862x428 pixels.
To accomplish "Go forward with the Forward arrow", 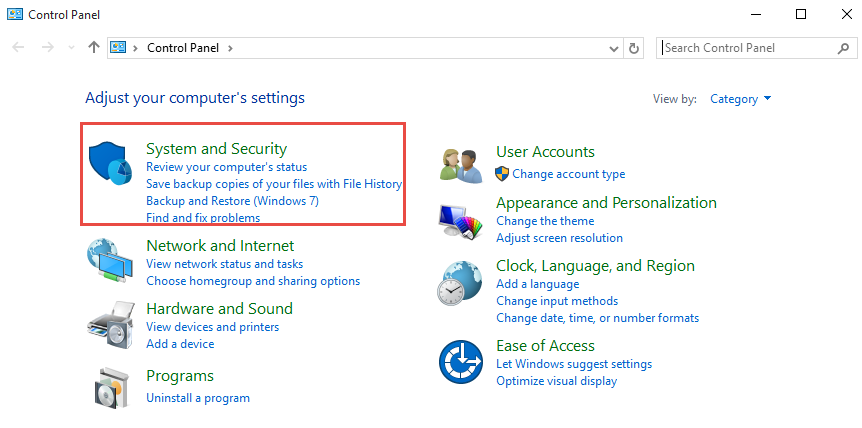I will [48, 48].
